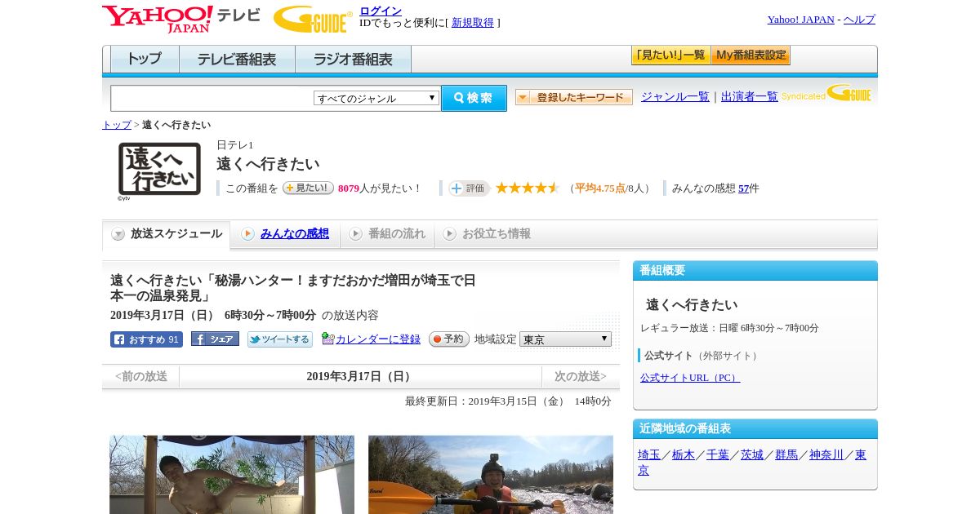Open the カレンダーに登録 link
The height and width of the screenshot is (514, 980).
pos(378,339)
